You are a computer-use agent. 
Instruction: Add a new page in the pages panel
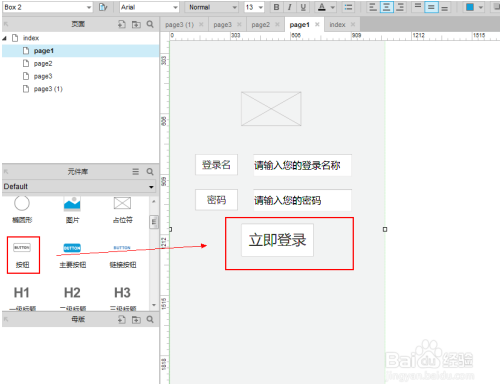(122, 24)
